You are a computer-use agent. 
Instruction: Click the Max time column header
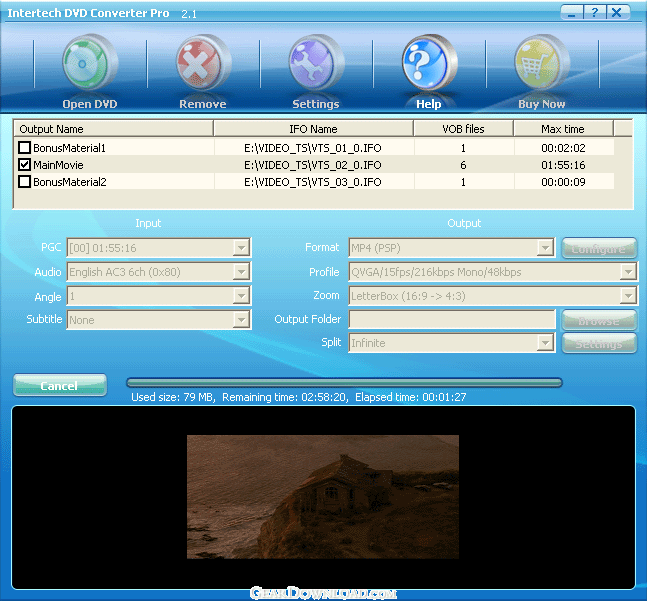tap(563, 129)
